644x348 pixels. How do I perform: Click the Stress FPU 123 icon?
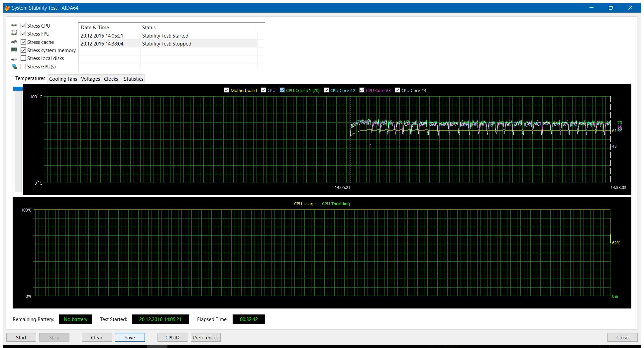[x=14, y=33]
